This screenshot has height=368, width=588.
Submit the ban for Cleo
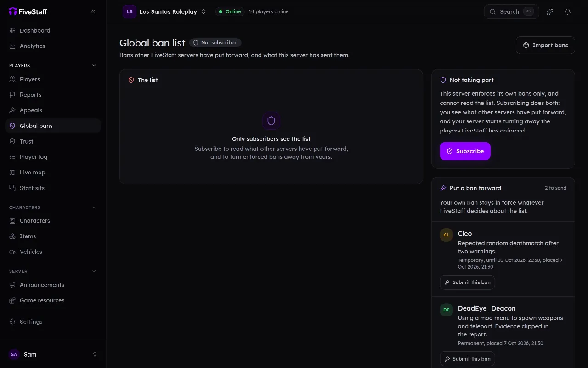tap(467, 282)
